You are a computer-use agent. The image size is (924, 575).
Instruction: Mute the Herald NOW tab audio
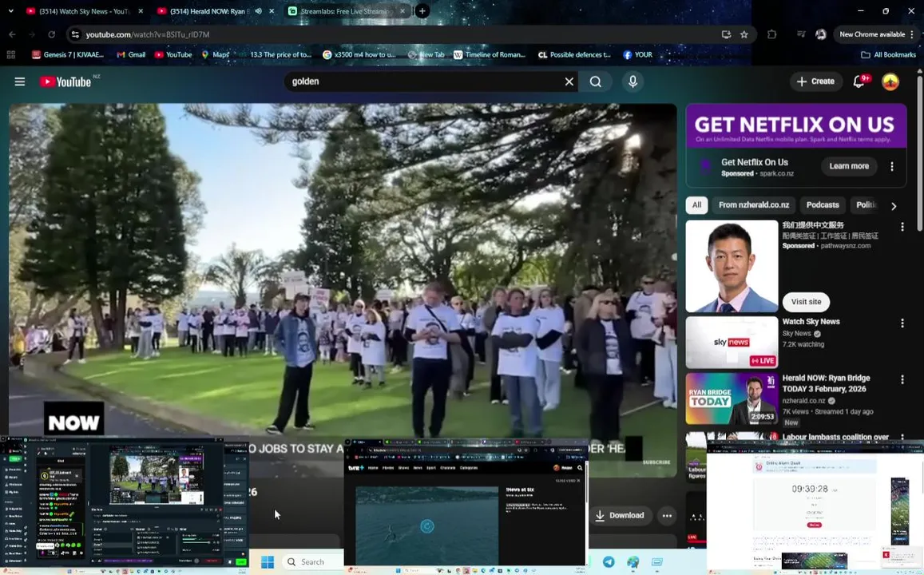click(x=258, y=10)
